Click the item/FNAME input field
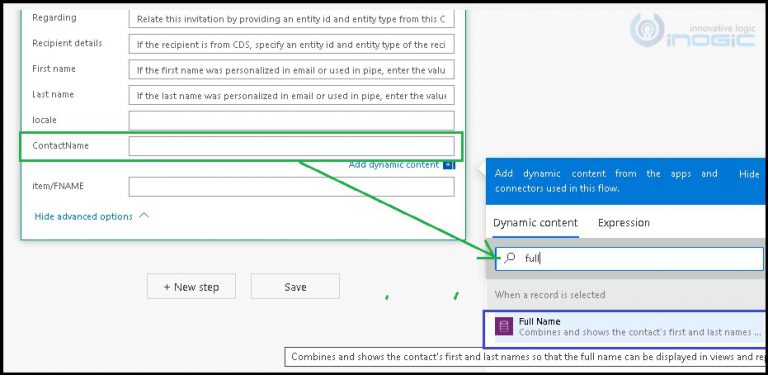 (291, 187)
